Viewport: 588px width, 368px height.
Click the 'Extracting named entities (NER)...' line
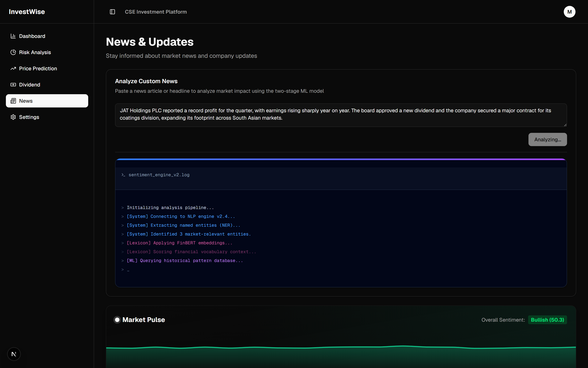(183, 225)
